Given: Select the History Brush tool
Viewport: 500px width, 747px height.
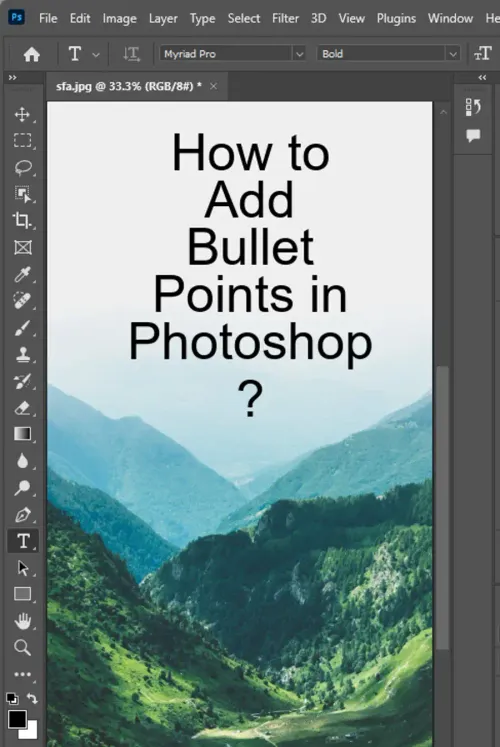Looking at the screenshot, I should point(22,381).
